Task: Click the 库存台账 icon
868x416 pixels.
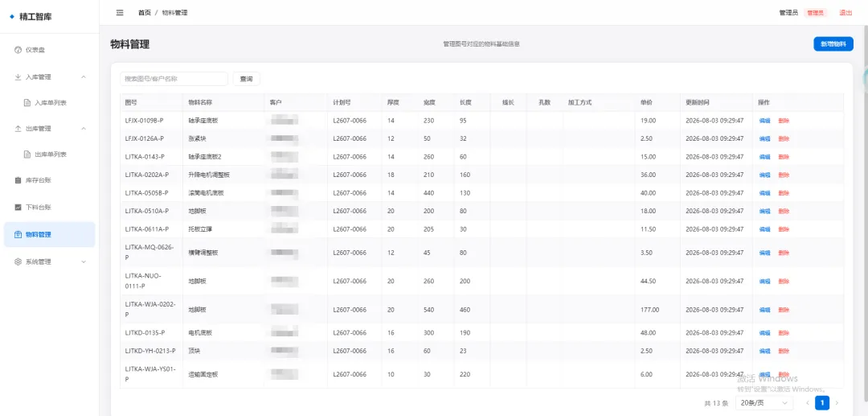Action: click(18, 180)
